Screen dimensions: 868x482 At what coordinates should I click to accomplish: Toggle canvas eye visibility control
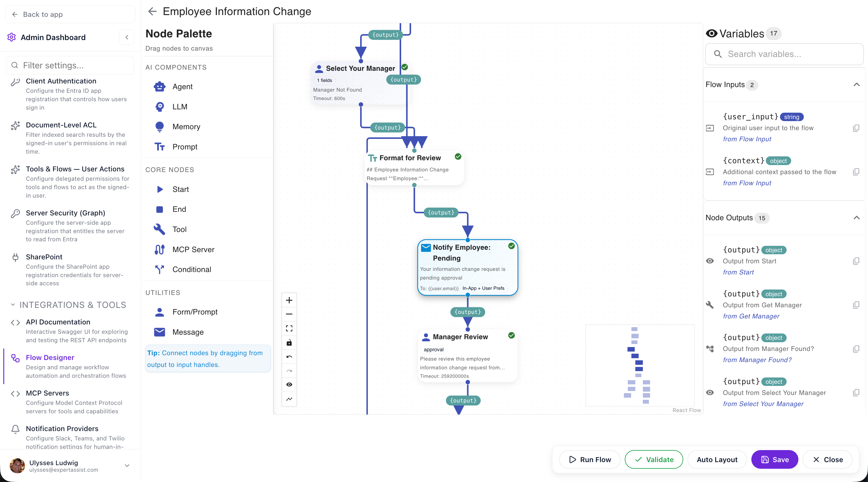tap(289, 385)
